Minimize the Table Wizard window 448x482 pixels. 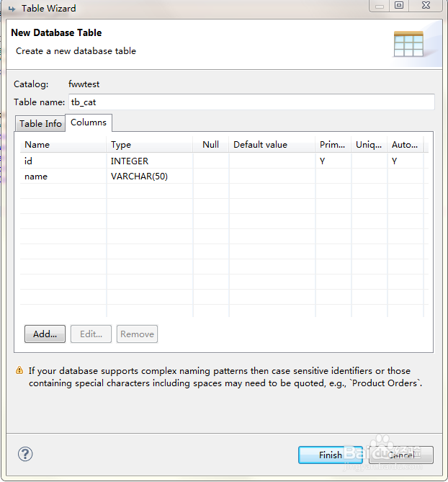point(380,5)
